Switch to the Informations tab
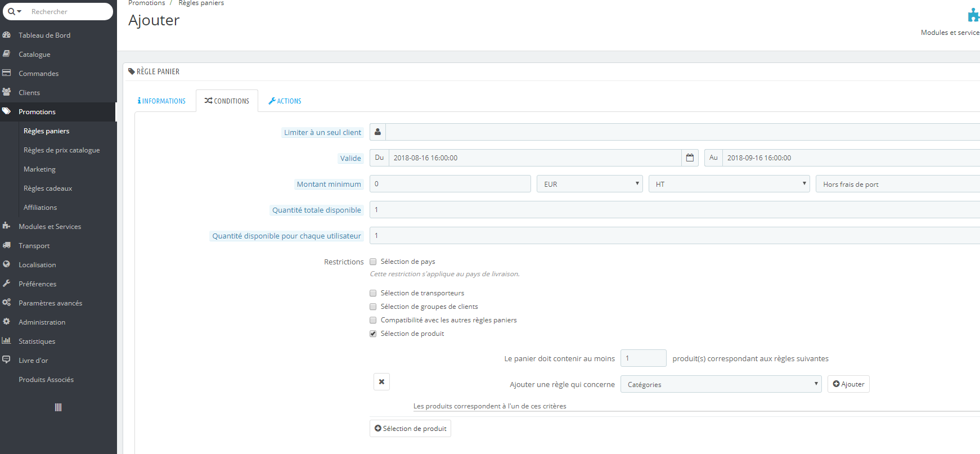The width and height of the screenshot is (980, 454). (x=161, y=101)
